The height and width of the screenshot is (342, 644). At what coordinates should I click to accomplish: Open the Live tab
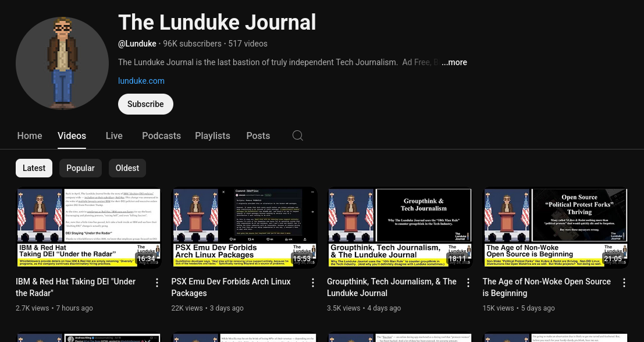(x=114, y=136)
